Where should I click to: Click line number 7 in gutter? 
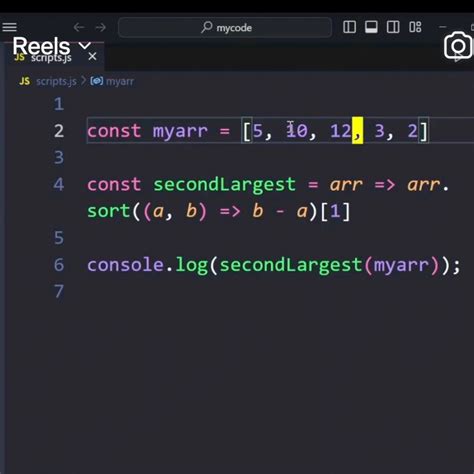coord(59,291)
